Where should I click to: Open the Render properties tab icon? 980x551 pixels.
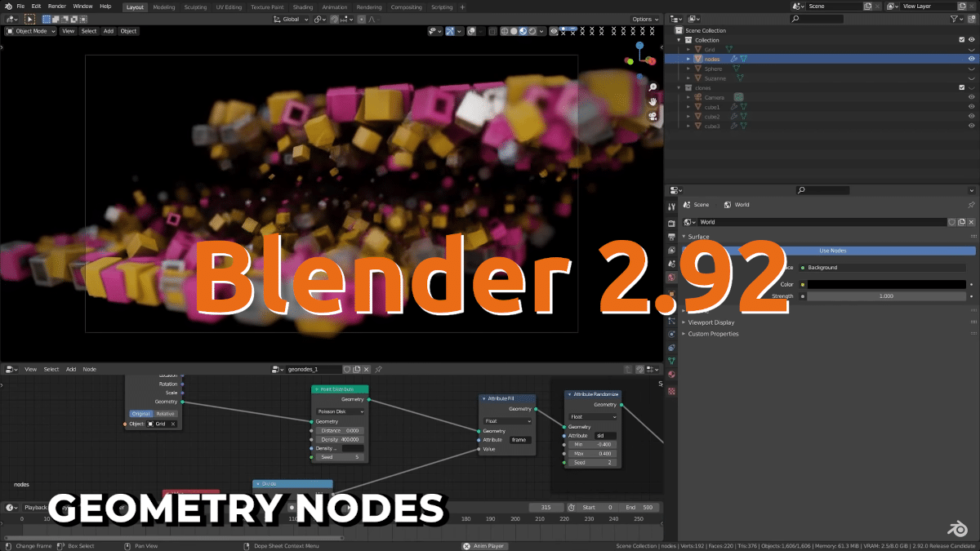tap(671, 223)
